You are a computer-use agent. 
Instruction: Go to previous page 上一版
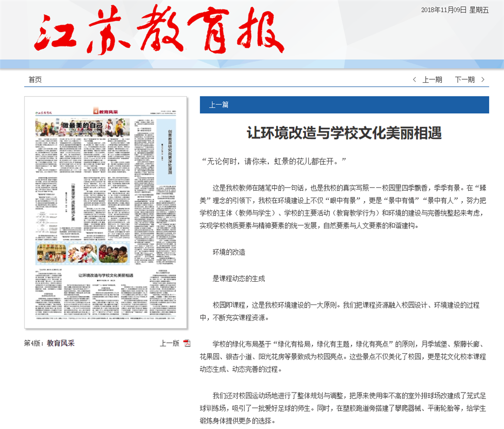coord(169,343)
